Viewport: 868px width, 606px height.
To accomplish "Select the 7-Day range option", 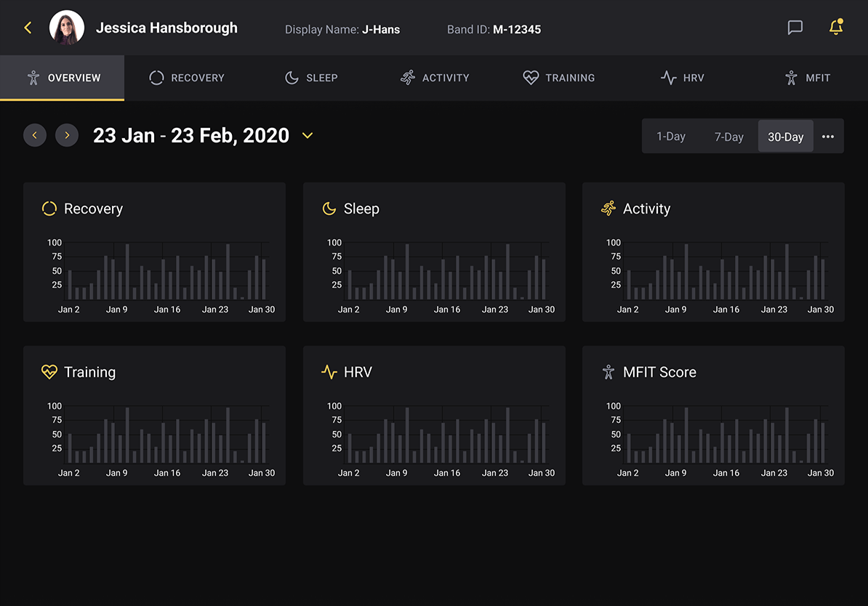I will tap(728, 137).
